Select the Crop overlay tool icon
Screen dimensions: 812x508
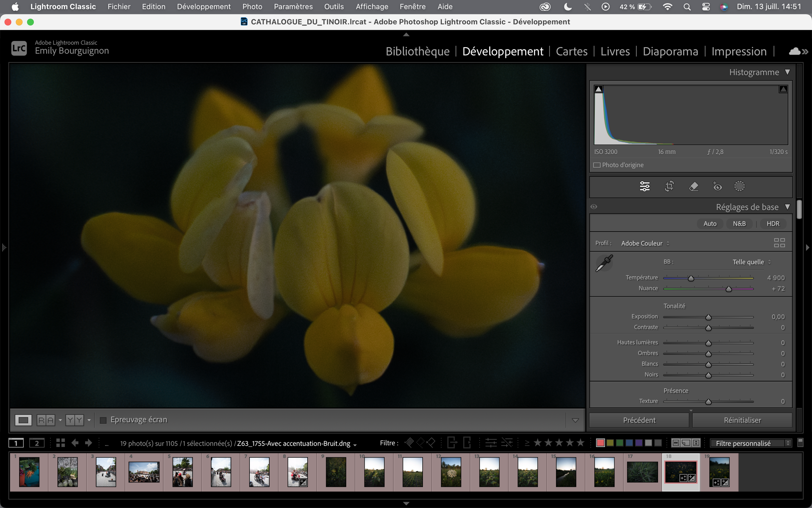[x=669, y=186]
